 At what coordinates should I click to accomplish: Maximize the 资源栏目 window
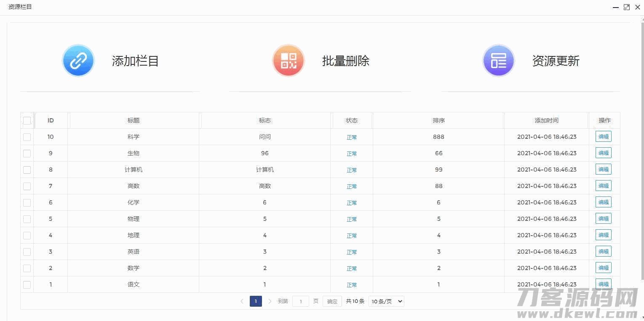pyautogui.click(x=627, y=7)
